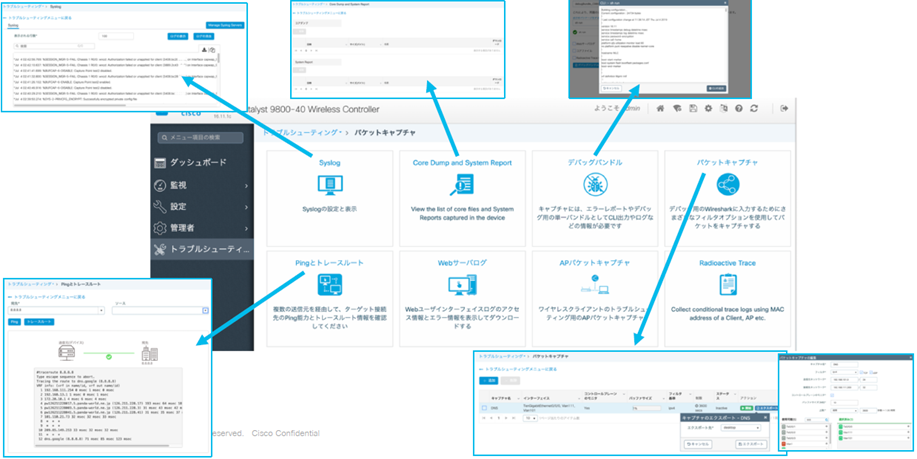Click APパケットキャプチャ tile title link

click(x=595, y=263)
